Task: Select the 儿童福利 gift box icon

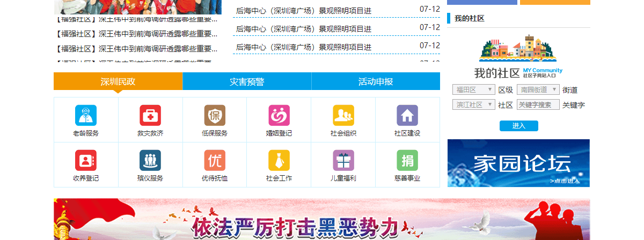Action: [343, 160]
